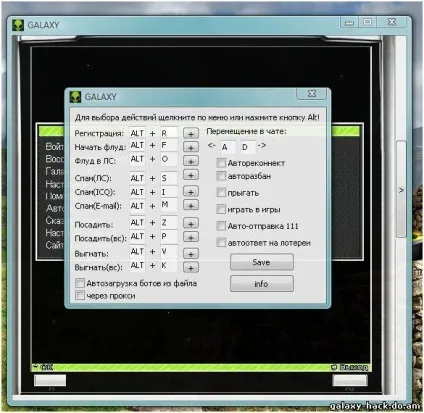Click the plus button beside Спам(E-mail)
The image size is (424, 413).
191,205
